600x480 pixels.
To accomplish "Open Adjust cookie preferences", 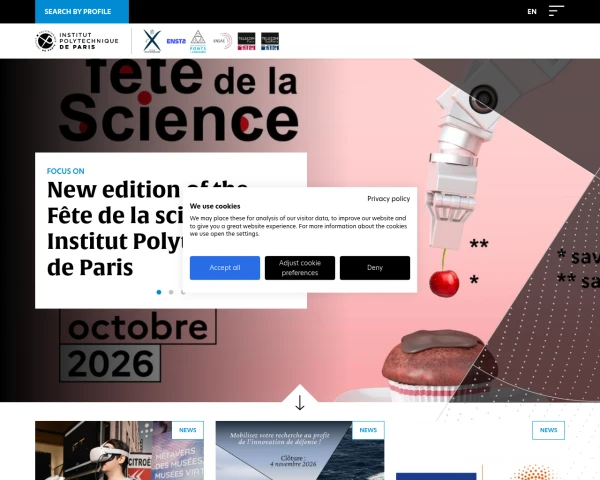I will click(300, 268).
